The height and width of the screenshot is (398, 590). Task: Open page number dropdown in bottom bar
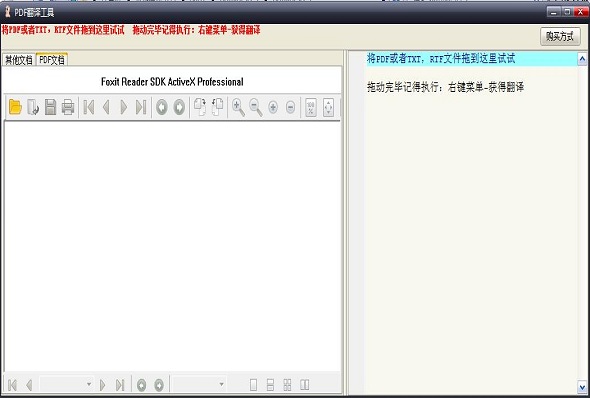66,384
